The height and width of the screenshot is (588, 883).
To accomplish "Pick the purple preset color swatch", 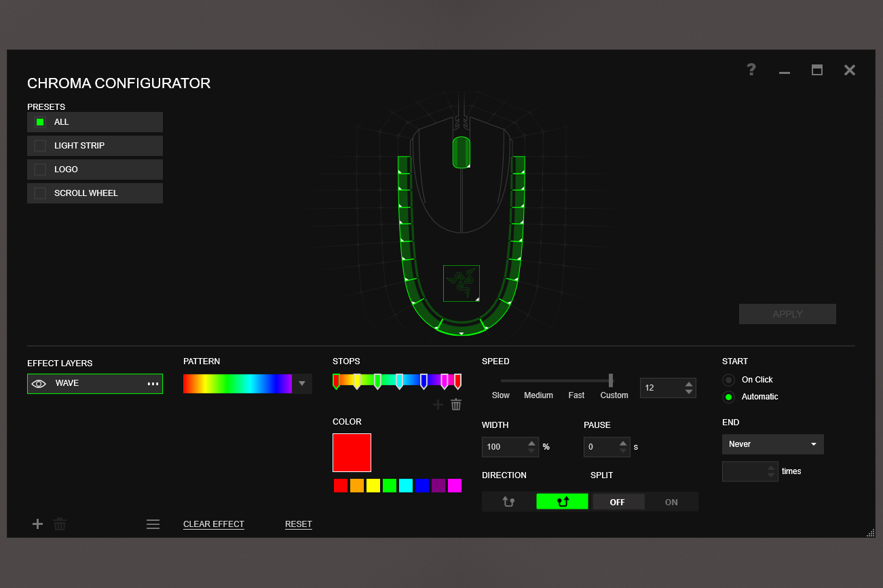I will 438,486.
